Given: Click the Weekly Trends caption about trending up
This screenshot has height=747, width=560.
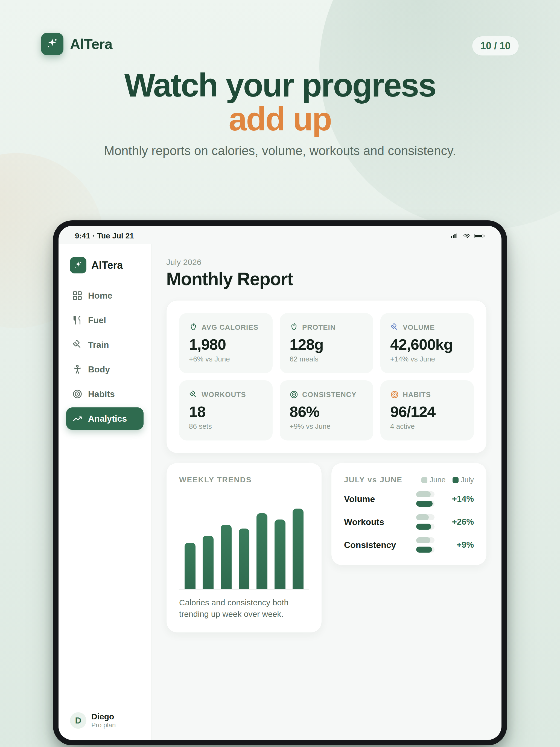Looking at the screenshot, I should [234, 608].
